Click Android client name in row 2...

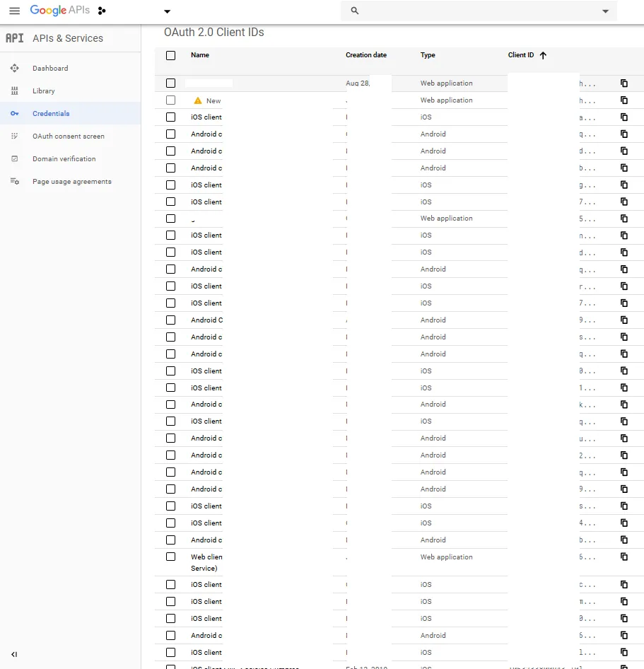(x=206, y=455)
